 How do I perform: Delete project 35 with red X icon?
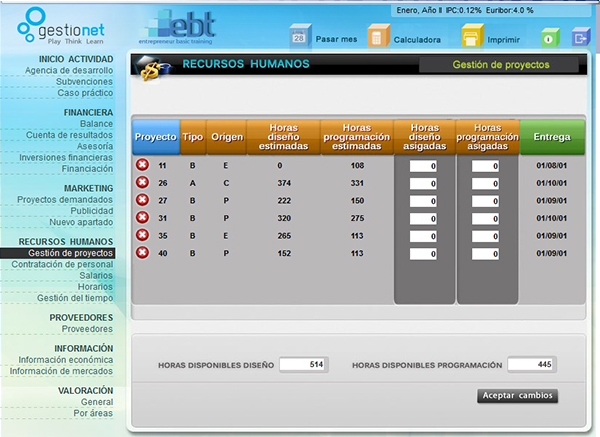142,235
